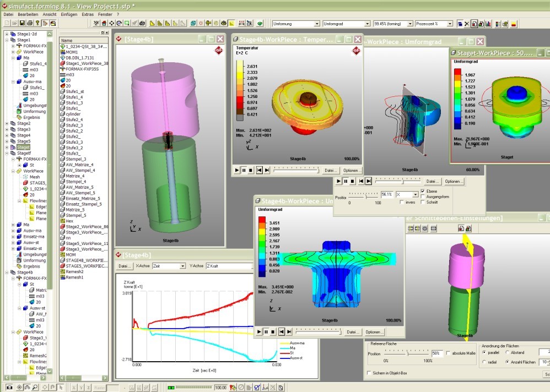The height and width of the screenshot is (392, 550).
Task: Toggle the invers checkbox
Action: (402, 202)
